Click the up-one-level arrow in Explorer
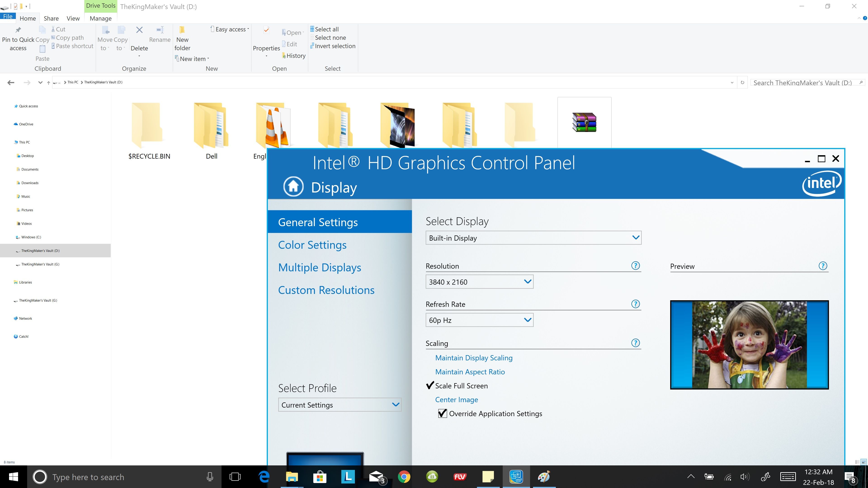The height and width of the screenshot is (488, 868). 49,82
